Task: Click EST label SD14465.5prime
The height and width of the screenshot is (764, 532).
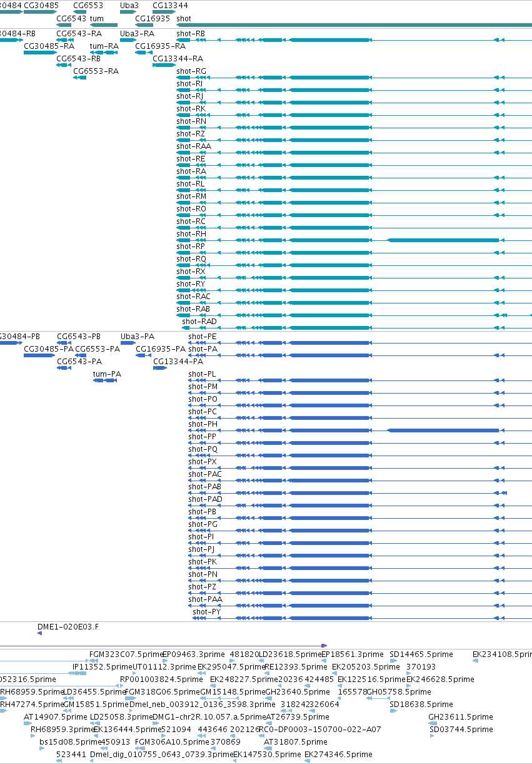Action: pos(421,654)
